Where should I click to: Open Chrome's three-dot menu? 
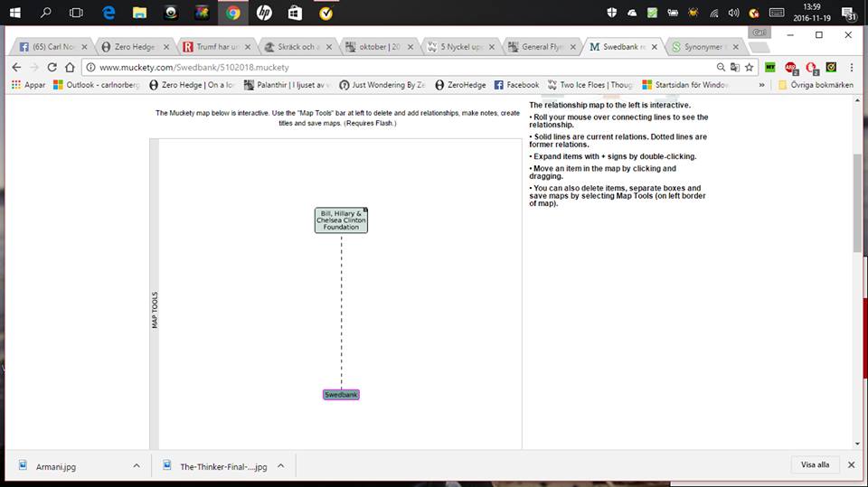point(850,67)
